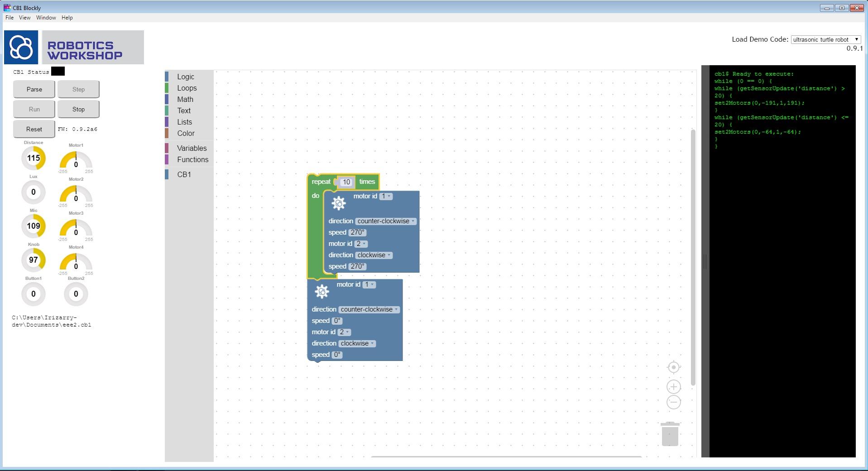868x471 pixels.
Task: Click the trash can icon
Action: [670, 434]
